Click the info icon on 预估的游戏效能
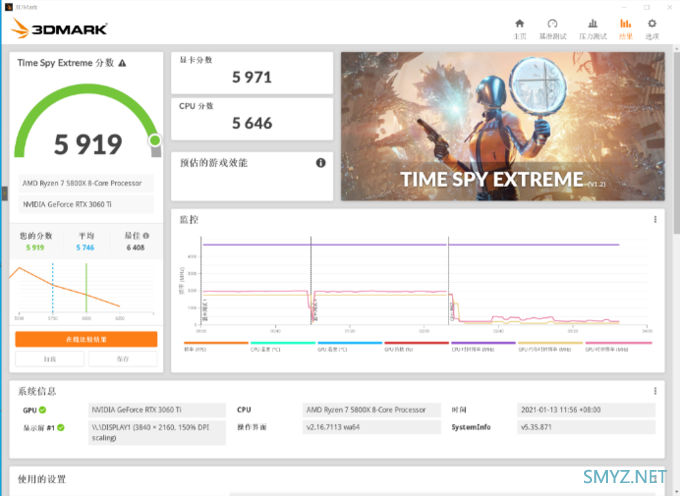This screenshot has height=496, width=680. point(320,163)
